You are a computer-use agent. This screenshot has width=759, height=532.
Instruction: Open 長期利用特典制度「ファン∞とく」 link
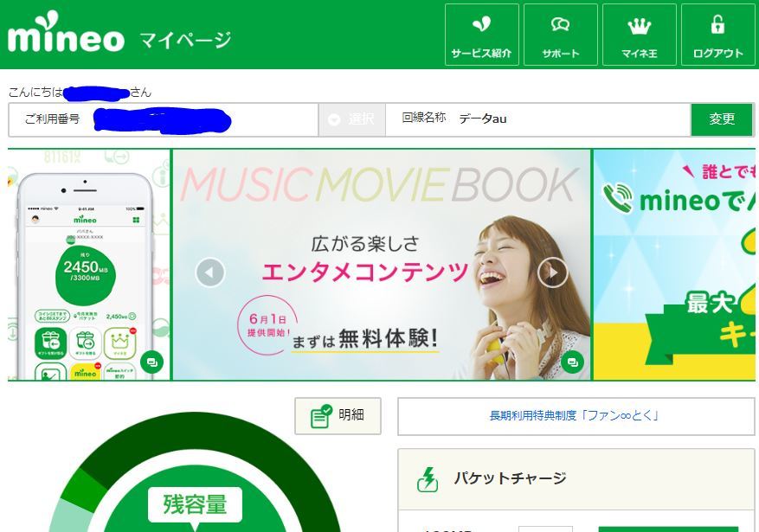coord(576,416)
